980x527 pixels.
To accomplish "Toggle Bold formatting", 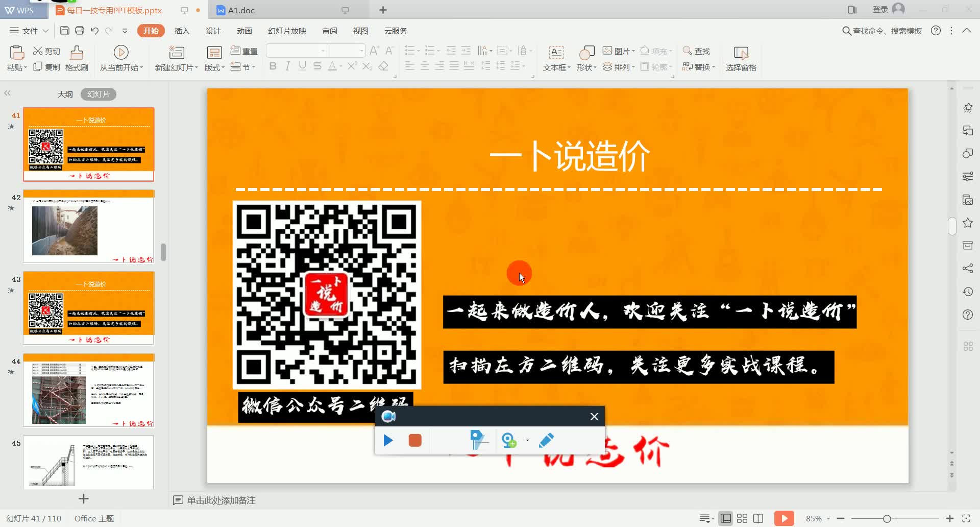I will tap(273, 66).
